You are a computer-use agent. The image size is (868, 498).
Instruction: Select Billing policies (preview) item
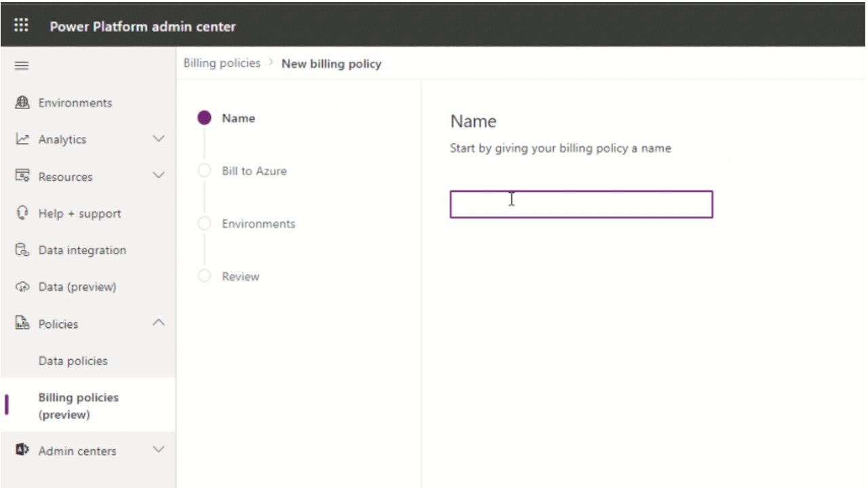(x=88, y=405)
